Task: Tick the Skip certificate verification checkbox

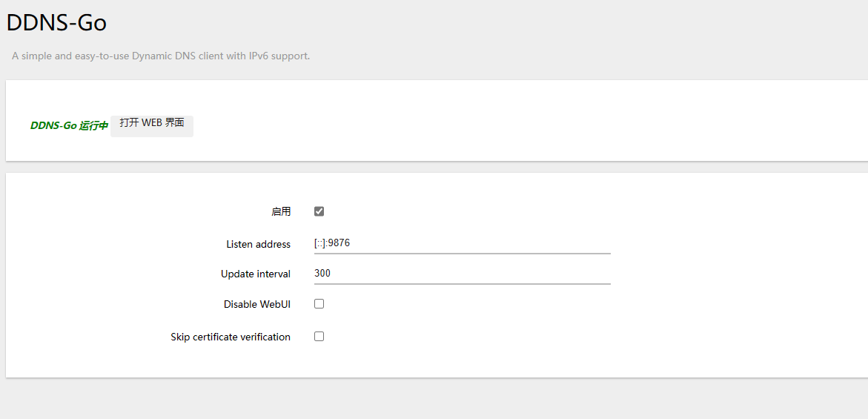Action: point(319,337)
